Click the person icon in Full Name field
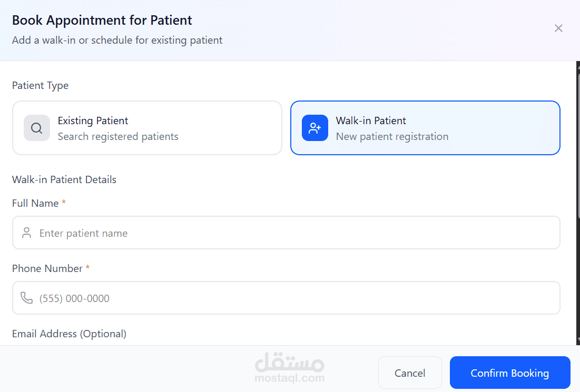580x392 pixels. (x=26, y=233)
